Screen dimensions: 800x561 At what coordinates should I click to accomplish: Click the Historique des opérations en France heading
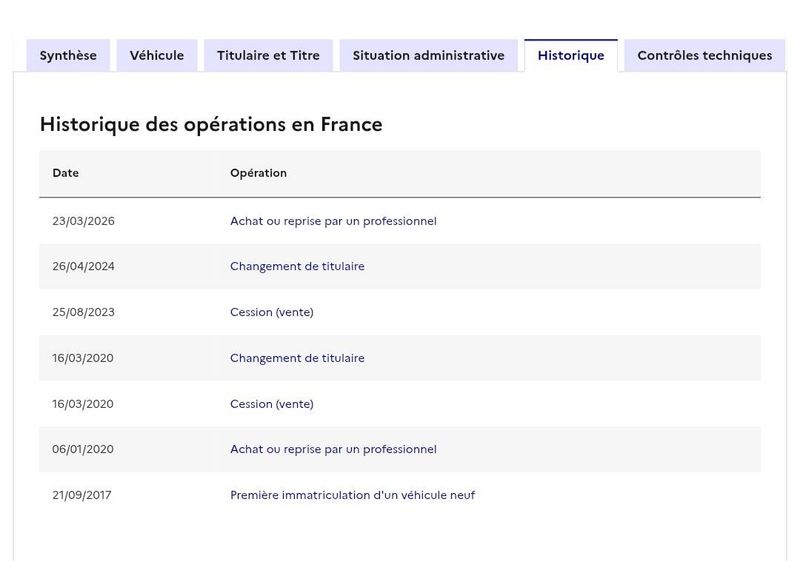pos(211,124)
